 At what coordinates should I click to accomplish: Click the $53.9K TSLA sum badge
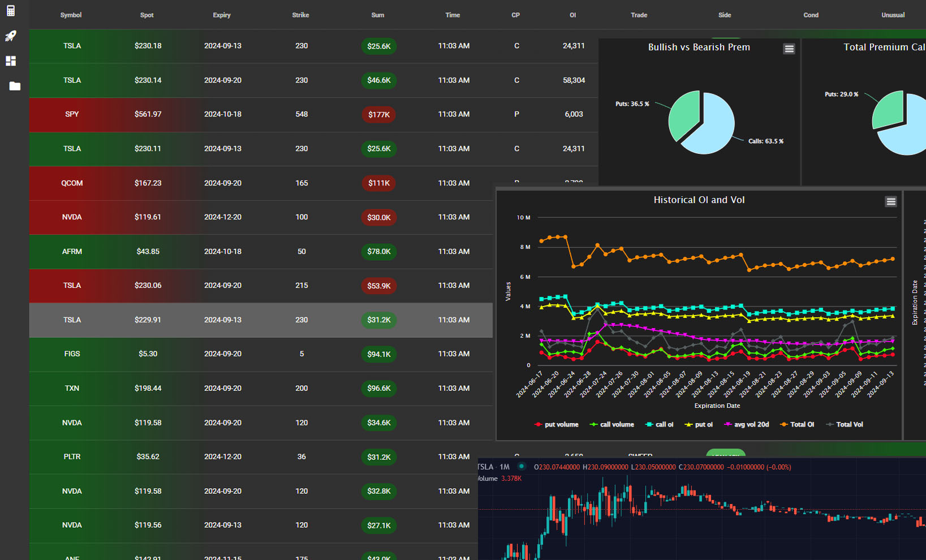pos(379,286)
